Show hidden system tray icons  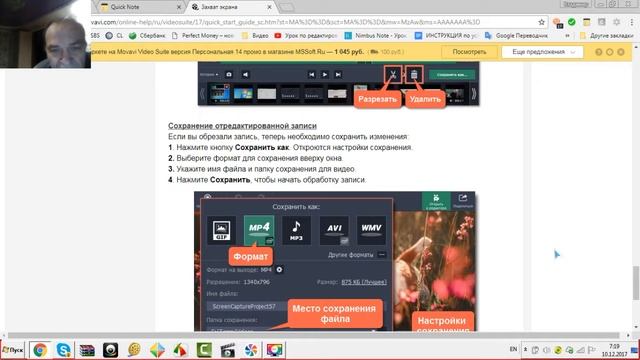526,350
